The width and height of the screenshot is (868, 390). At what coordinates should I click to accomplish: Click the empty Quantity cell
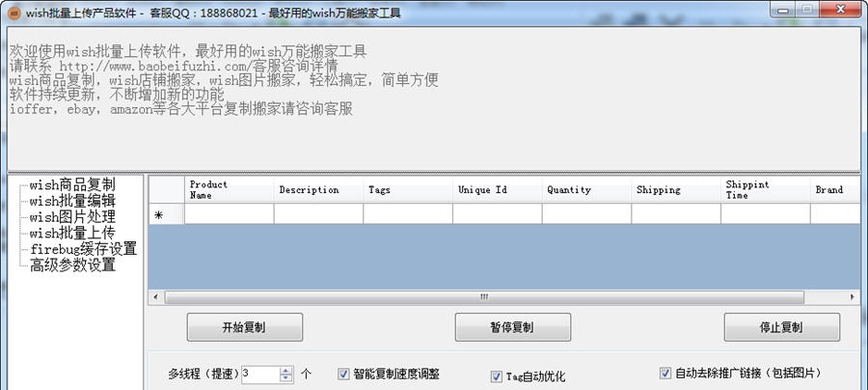(586, 214)
